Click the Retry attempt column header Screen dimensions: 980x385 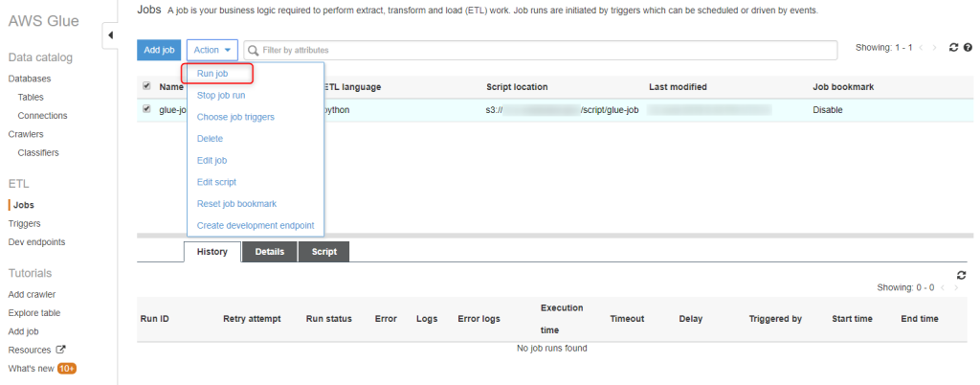pos(252,319)
